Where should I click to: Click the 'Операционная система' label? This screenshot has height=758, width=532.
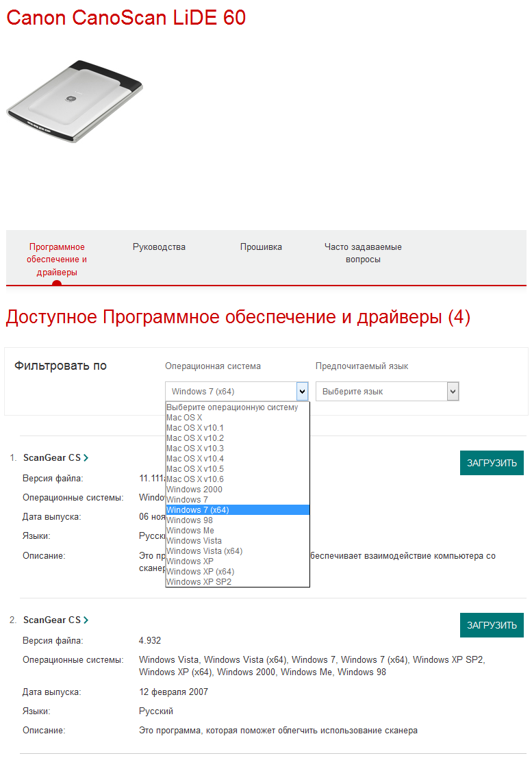[213, 366]
